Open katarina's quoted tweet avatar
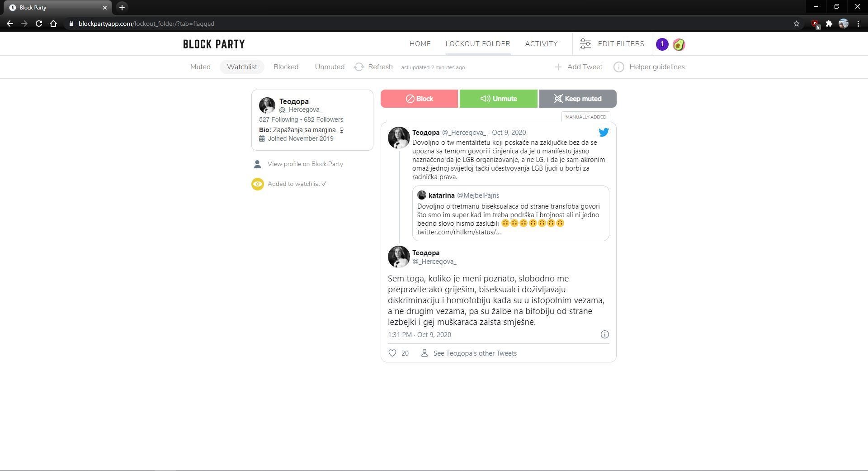 (x=422, y=195)
